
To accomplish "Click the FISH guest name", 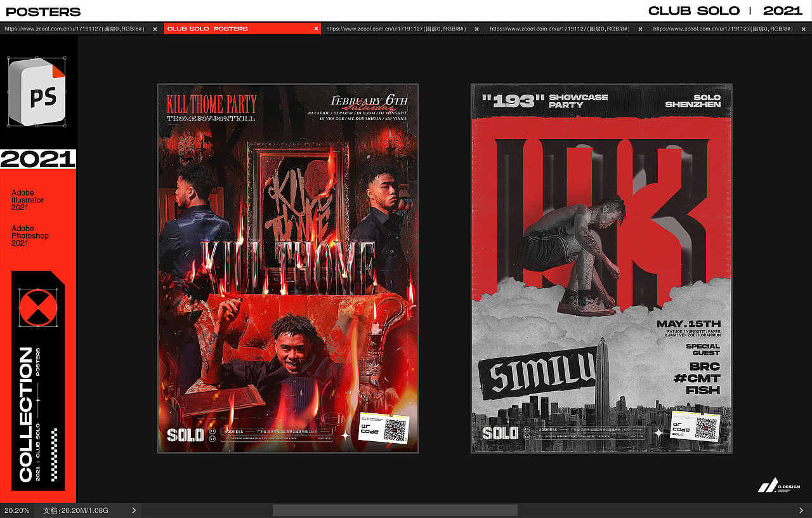I will [x=703, y=390].
